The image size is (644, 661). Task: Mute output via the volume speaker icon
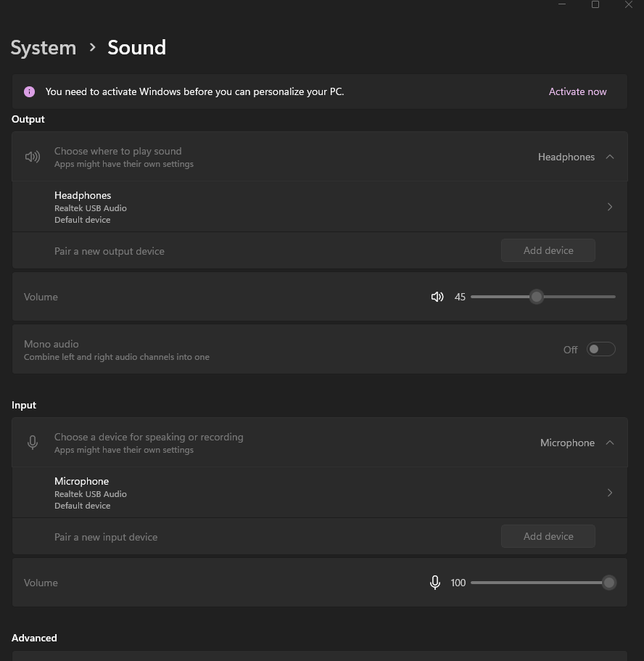(x=437, y=297)
